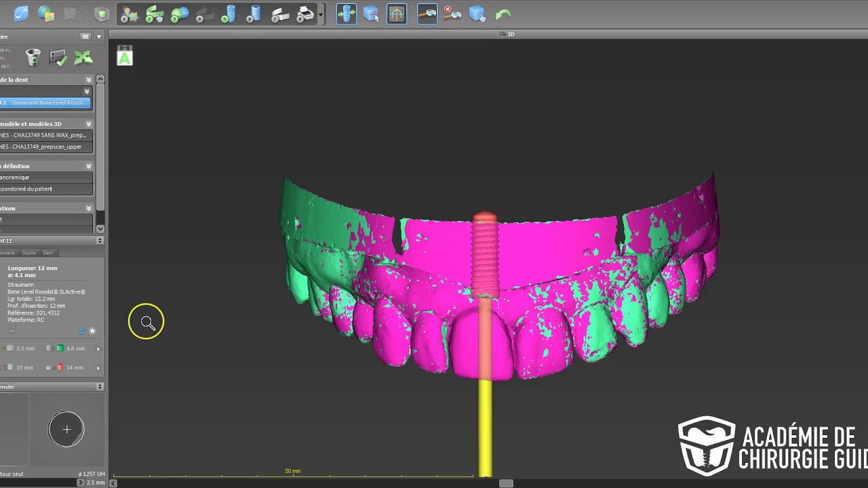
Task: Select the Straumann Bone Level Roxolid row
Action: [45, 103]
